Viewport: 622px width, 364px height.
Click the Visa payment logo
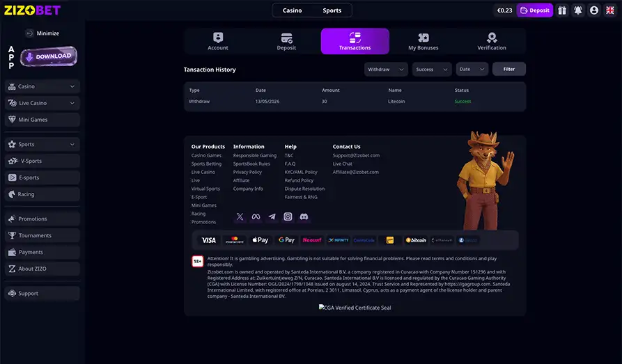coord(209,240)
